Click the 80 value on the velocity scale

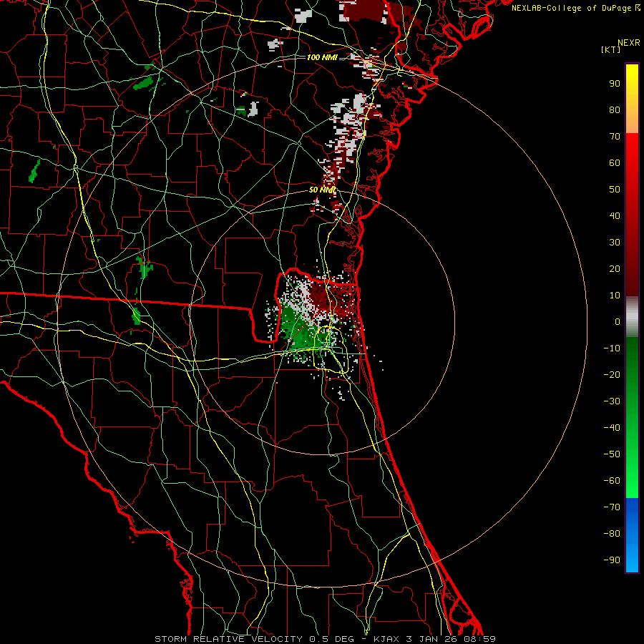point(615,109)
